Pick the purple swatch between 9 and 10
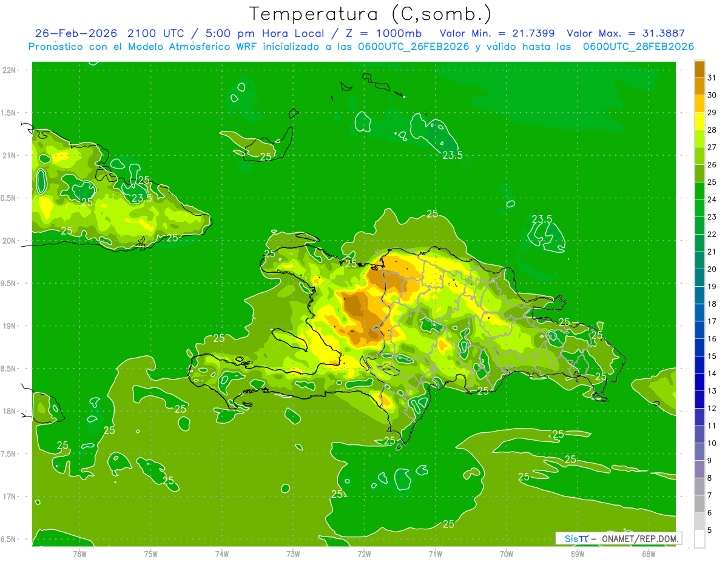Viewport: 728px width, 562px height. click(699, 452)
